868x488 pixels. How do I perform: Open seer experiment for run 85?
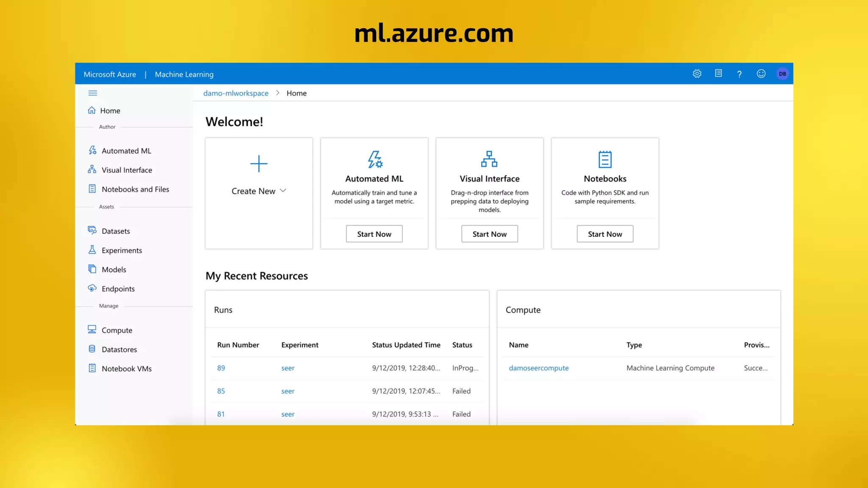pyautogui.click(x=288, y=391)
